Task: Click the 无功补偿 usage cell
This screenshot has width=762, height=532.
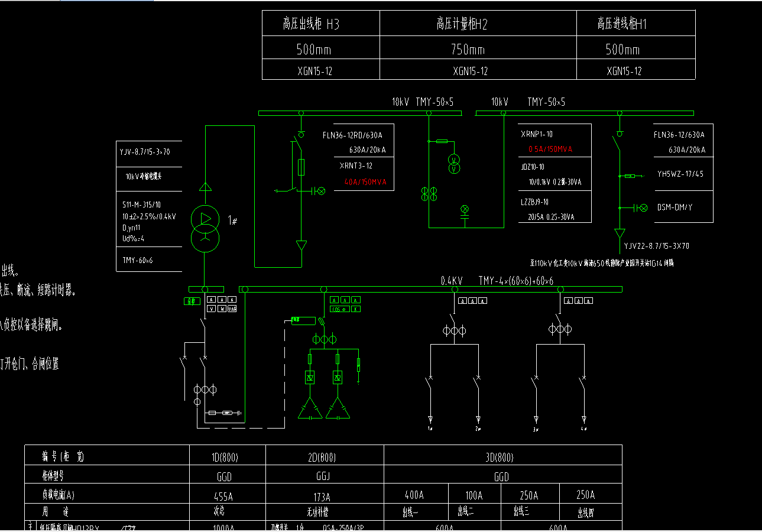Action: pyautogui.click(x=325, y=512)
